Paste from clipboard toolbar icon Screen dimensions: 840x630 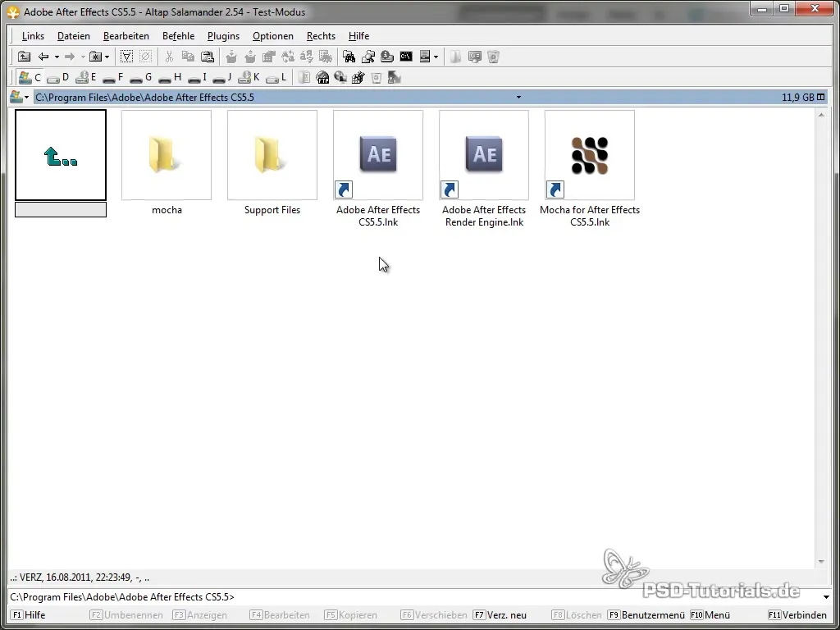coord(208,57)
